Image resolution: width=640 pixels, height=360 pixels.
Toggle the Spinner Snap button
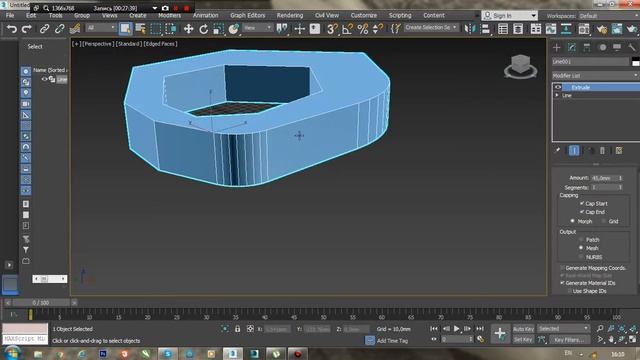pyautogui.click(x=378, y=29)
